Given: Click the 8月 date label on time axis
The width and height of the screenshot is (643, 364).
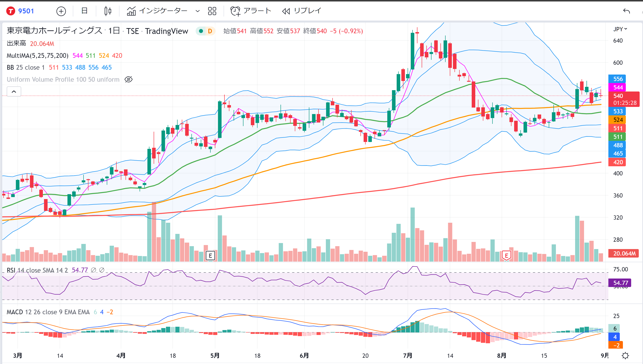Looking at the screenshot, I should click(502, 356).
